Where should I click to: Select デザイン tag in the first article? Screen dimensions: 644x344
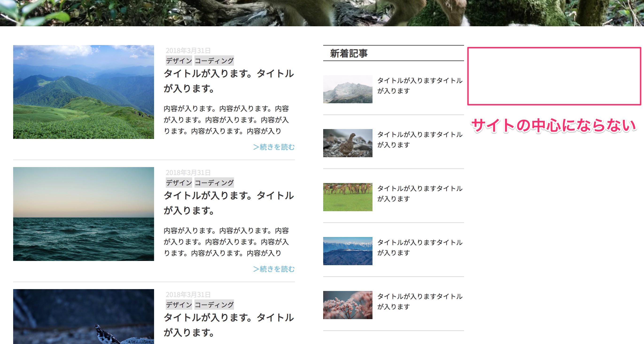tap(179, 61)
